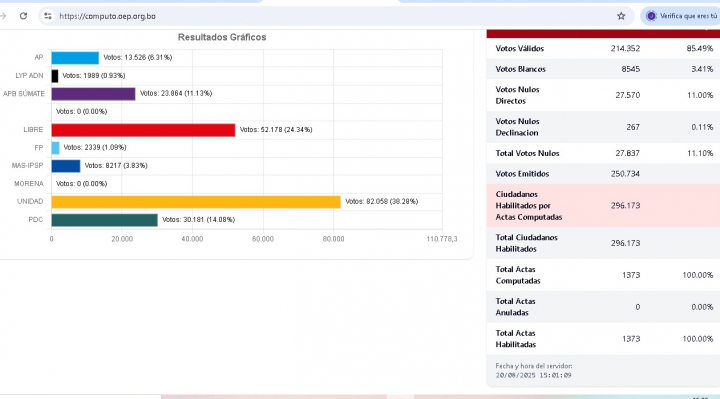Image resolution: width=720 pixels, height=399 pixels.
Task: Click the profile avatar icon in the toolbar
Action: click(x=651, y=16)
